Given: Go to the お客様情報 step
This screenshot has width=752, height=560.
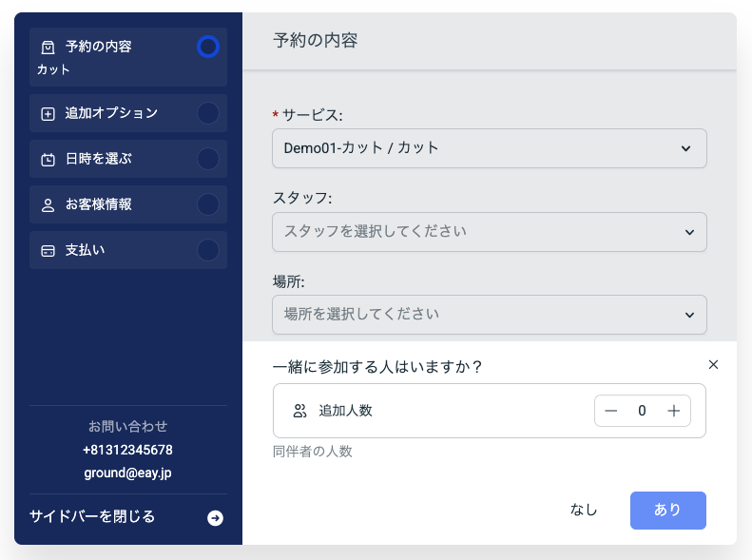Looking at the screenshot, I should click(99, 204).
